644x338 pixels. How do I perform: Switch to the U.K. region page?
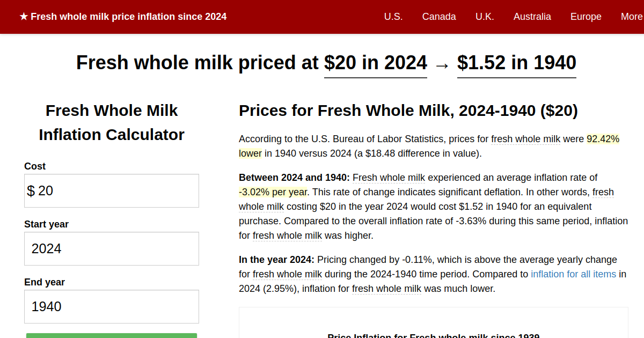485,17
